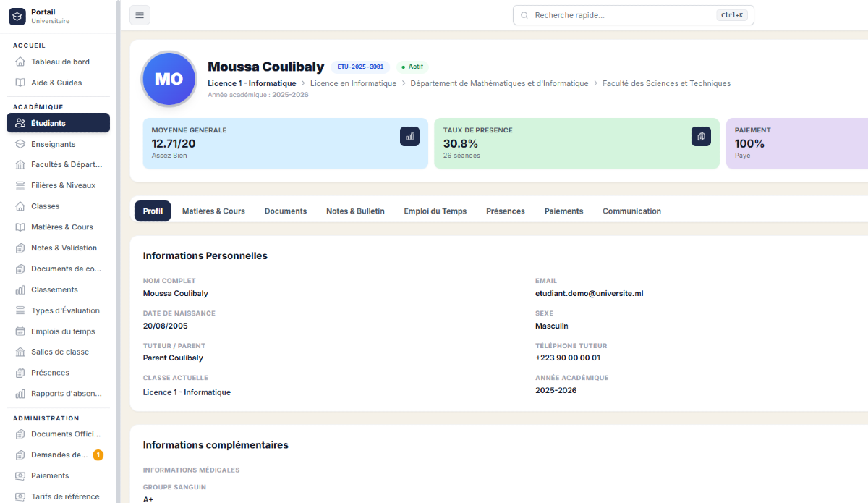Image resolution: width=868 pixels, height=503 pixels.
Task: Click Département de Mathématiques et d'Informatique breadcrumb
Action: (499, 83)
